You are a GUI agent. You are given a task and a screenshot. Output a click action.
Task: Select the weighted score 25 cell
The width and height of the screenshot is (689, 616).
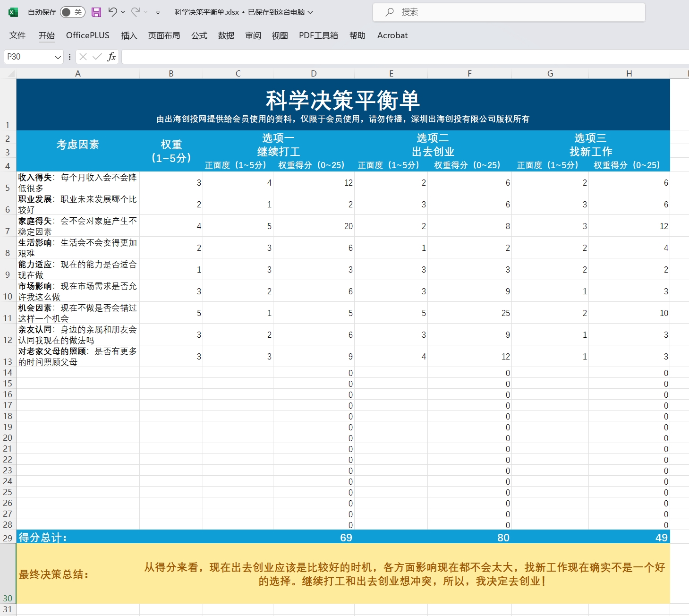pos(469,313)
